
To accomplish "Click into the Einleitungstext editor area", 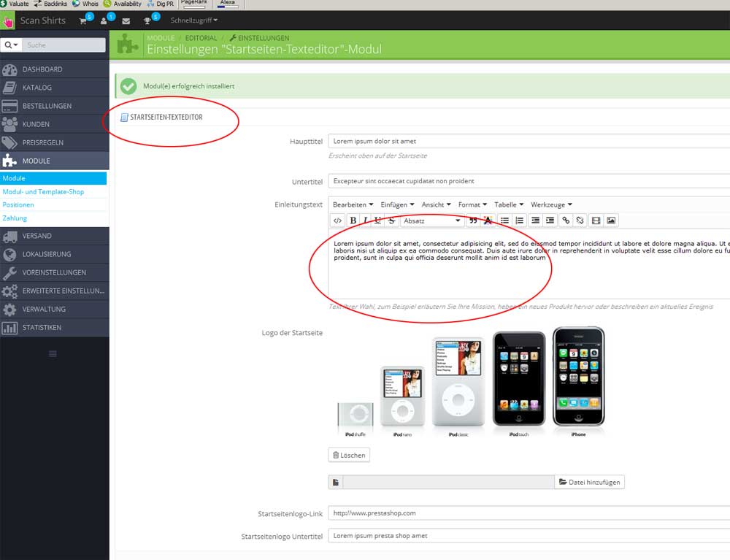I will [529, 263].
